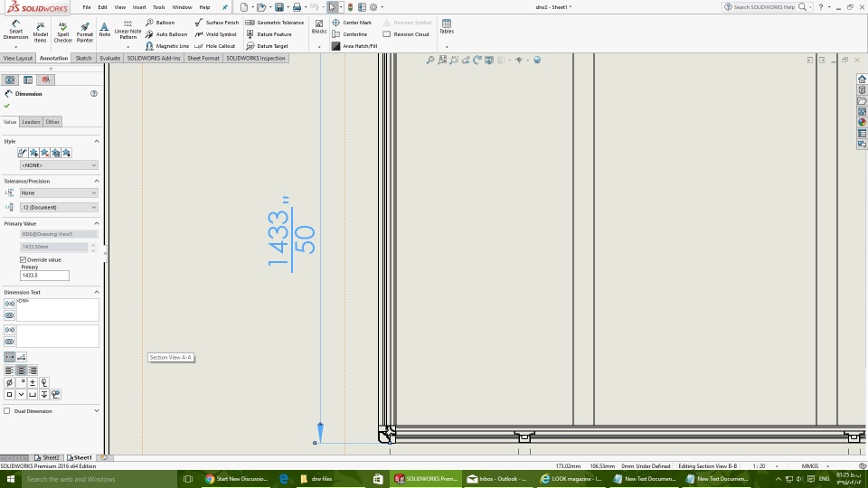Click the green checkmark to accept dimension
The image size is (868, 488).
click(6, 106)
